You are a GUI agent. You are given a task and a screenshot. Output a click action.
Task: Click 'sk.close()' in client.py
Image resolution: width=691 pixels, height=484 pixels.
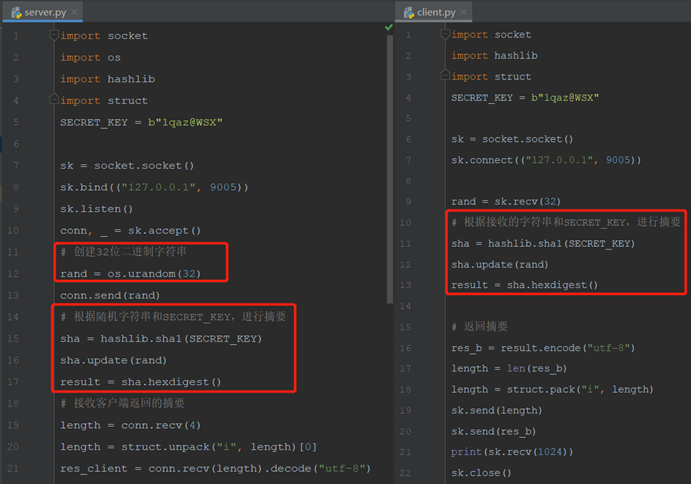point(481,473)
